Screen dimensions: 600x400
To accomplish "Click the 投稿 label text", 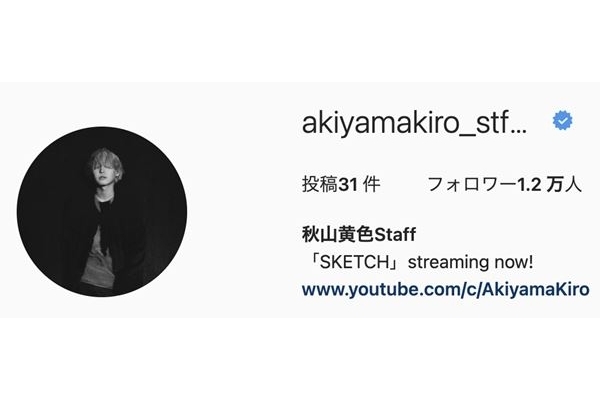I will [x=320, y=184].
